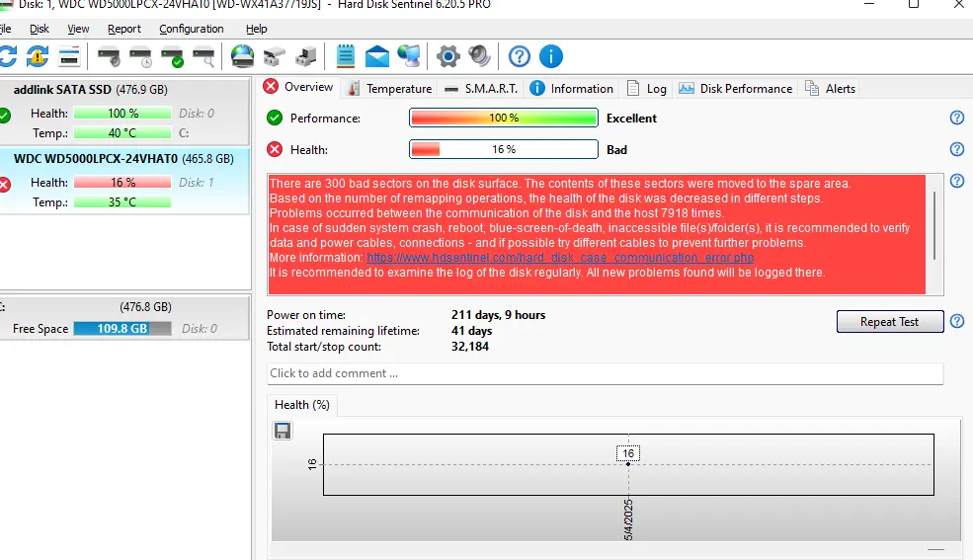
Task: Select the addlink SATA SSD disk entry
Action: point(124,113)
